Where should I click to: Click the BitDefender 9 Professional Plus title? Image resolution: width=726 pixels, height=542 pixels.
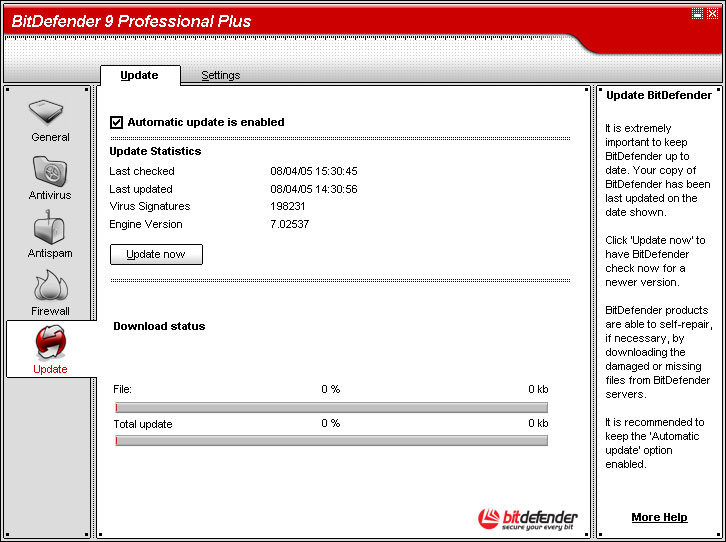click(x=131, y=21)
